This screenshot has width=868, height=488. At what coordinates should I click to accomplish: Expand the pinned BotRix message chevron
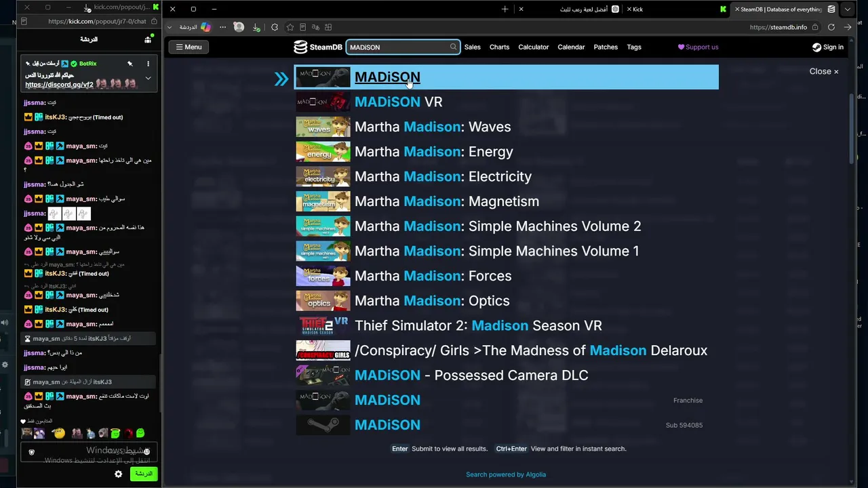click(x=148, y=79)
